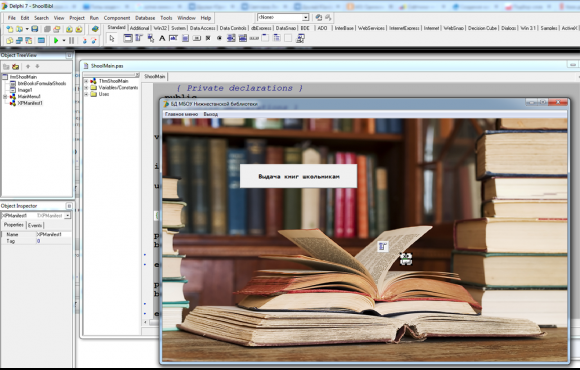Choose the Frames component in Standard palette
Image resolution: width=580 pixels, height=370 pixels.
pos(128,38)
